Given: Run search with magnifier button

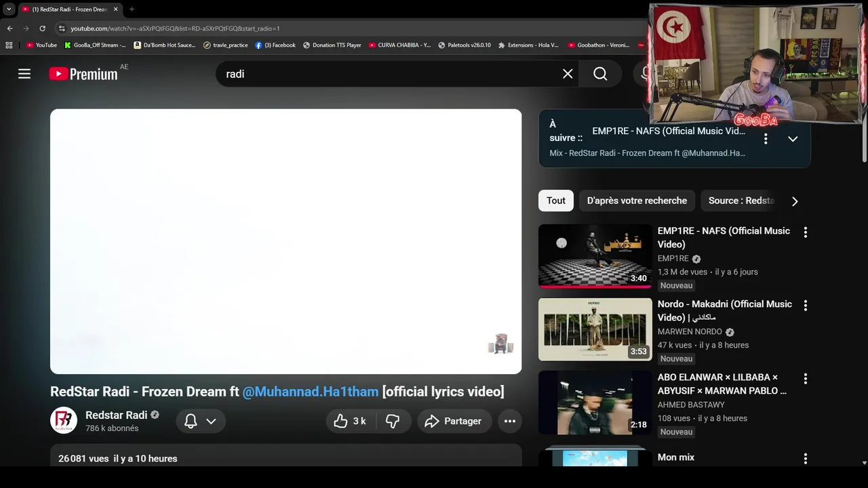Looking at the screenshot, I should (600, 74).
